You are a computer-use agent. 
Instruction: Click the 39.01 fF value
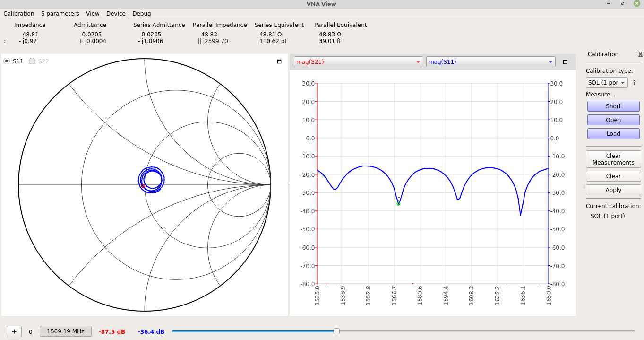pos(331,41)
